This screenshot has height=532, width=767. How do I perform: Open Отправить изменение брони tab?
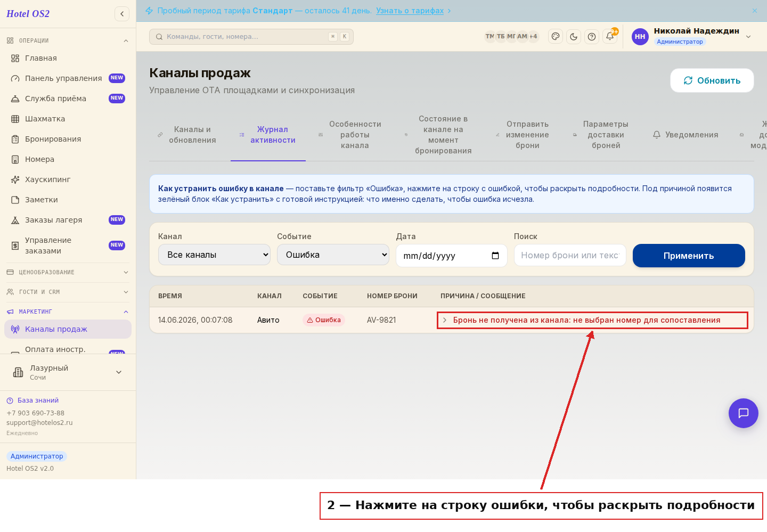pyautogui.click(x=523, y=135)
